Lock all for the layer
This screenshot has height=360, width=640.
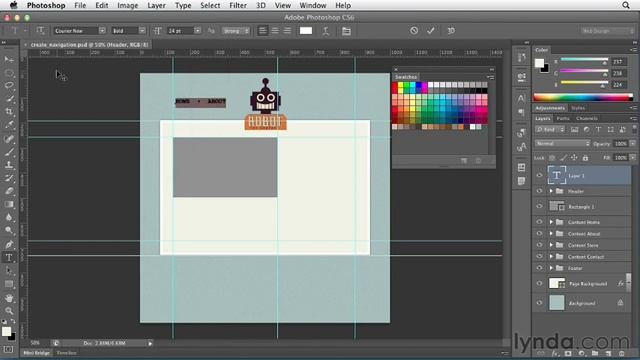pyautogui.click(x=585, y=158)
